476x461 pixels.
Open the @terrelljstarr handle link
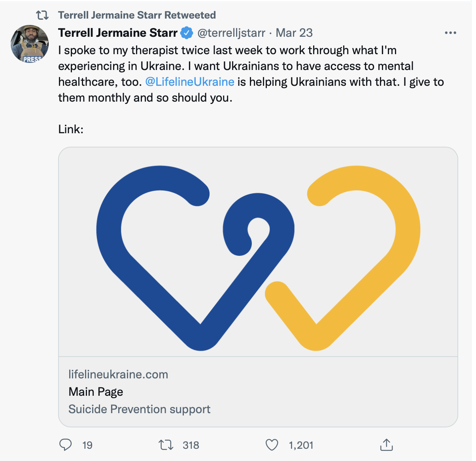[x=231, y=33]
